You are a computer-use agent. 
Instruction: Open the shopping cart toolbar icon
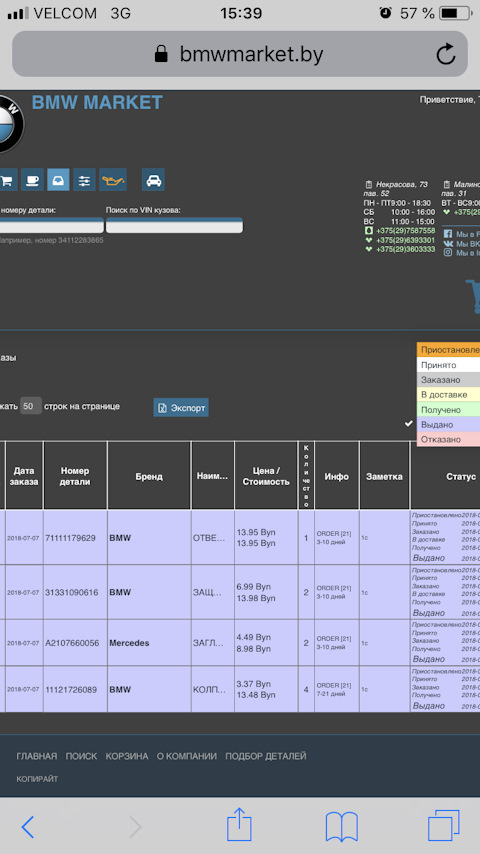point(7,180)
